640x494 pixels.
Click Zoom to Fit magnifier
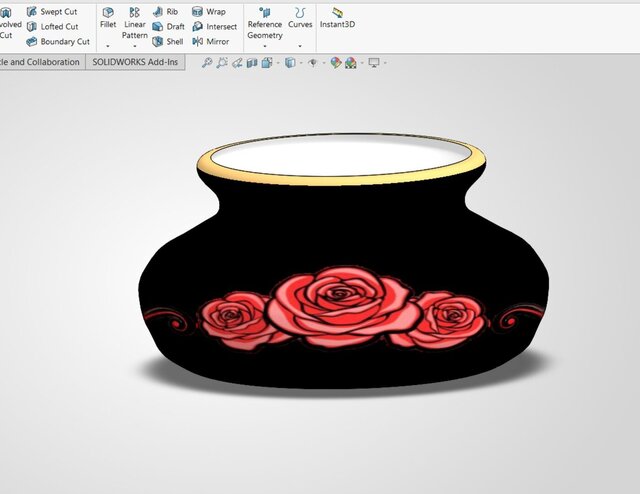pyautogui.click(x=207, y=62)
